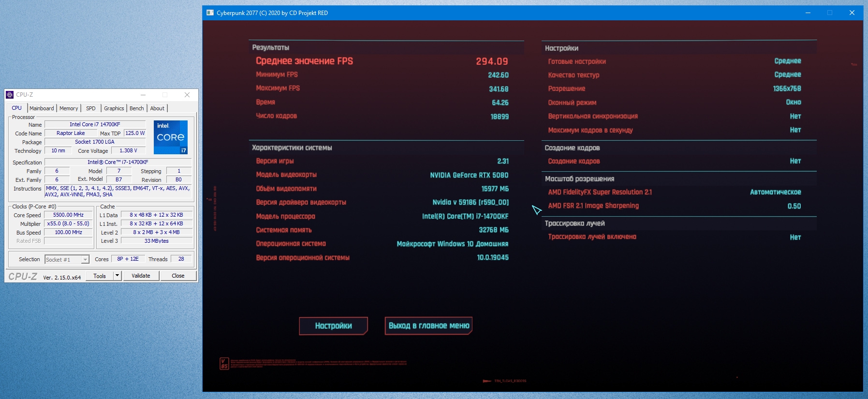Click the average FPS value 294.09
The width and height of the screenshot is (868, 399).
tap(492, 61)
